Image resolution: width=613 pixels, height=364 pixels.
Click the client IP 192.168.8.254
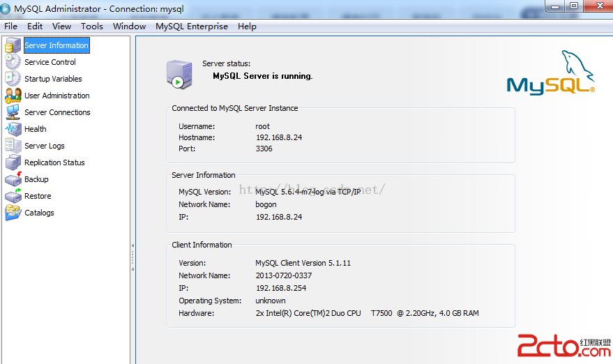click(x=281, y=288)
